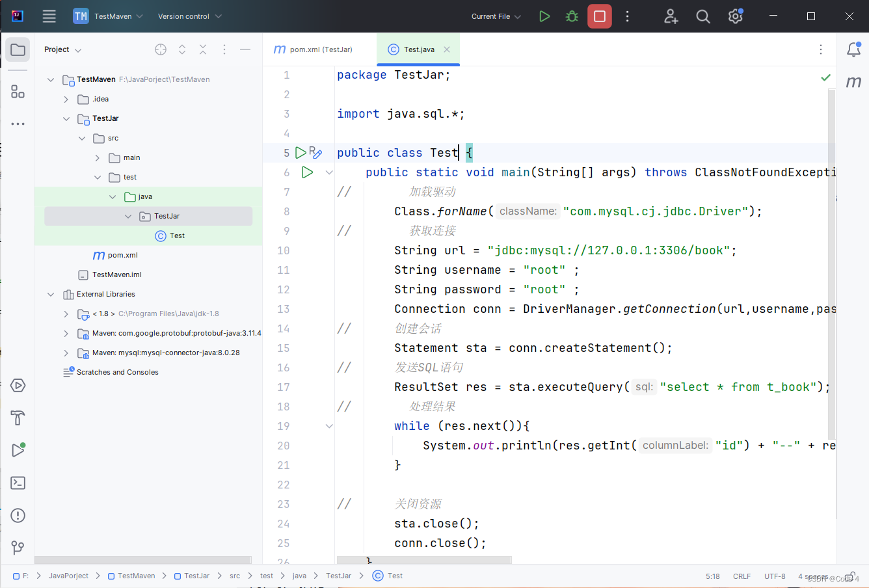
Task: Change UTF-8 file encoding
Action: (x=775, y=576)
